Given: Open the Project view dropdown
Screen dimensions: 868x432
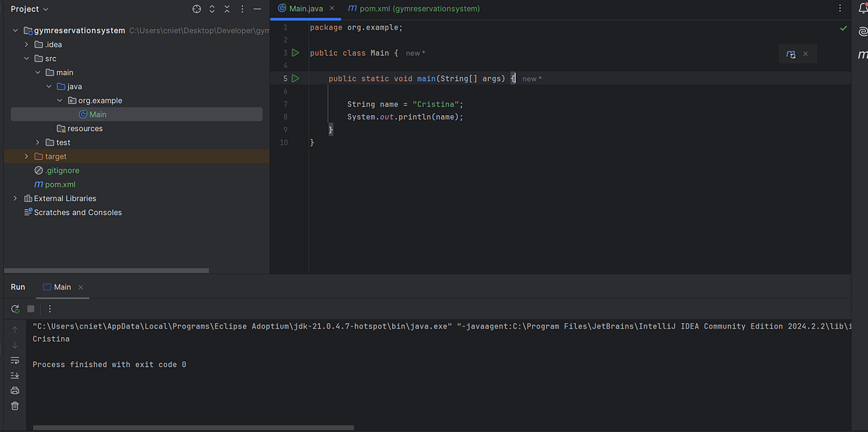Looking at the screenshot, I should [x=29, y=9].
